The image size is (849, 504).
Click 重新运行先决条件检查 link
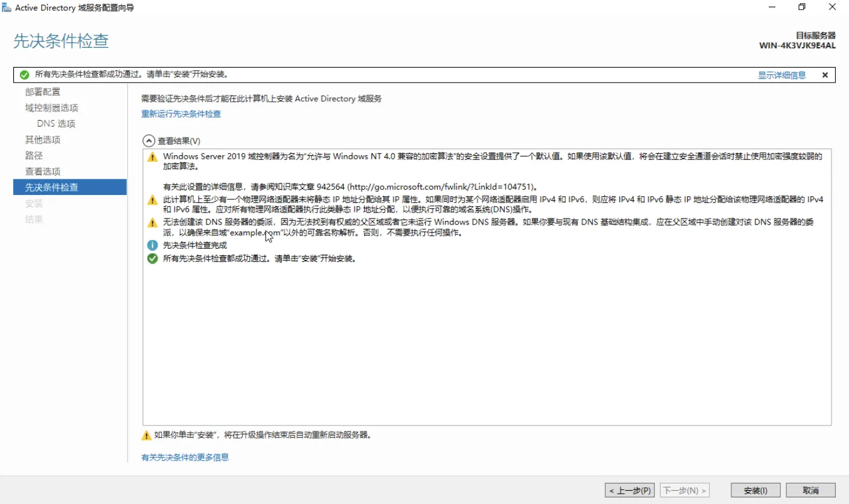181,114
